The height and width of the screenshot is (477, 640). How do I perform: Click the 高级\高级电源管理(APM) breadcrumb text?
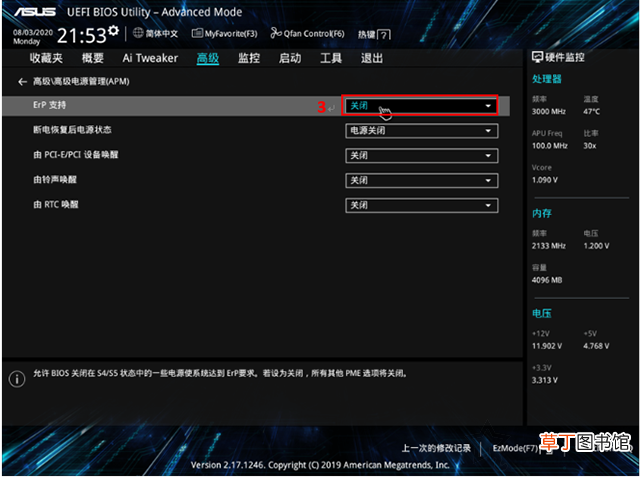click(81, 82)
